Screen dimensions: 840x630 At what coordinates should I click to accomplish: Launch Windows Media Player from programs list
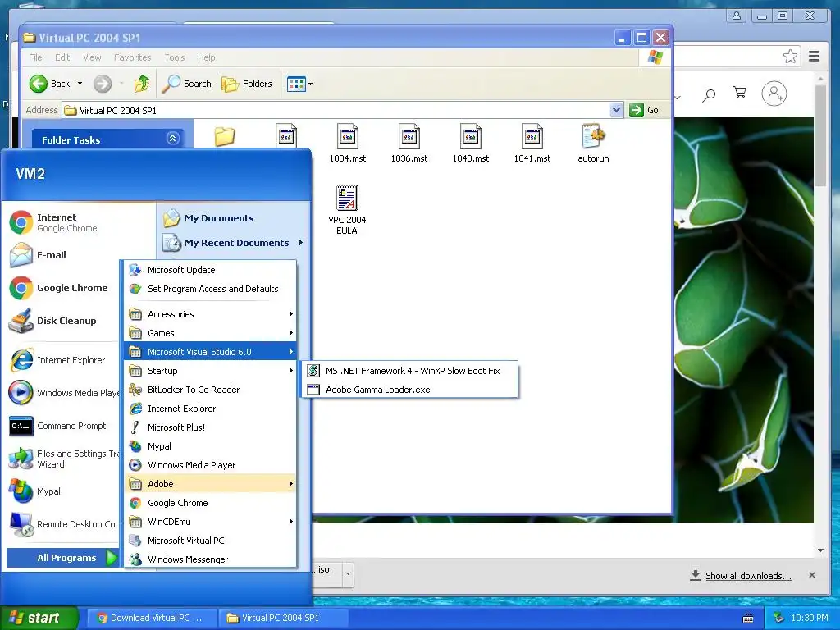click(210, 465)
